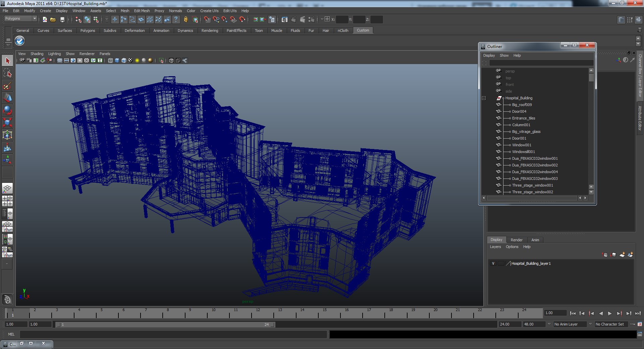This screenshot has height=349, width=644.
Task: Expand more layouts arrow below layout icons
Action: (x=7, y=264)
